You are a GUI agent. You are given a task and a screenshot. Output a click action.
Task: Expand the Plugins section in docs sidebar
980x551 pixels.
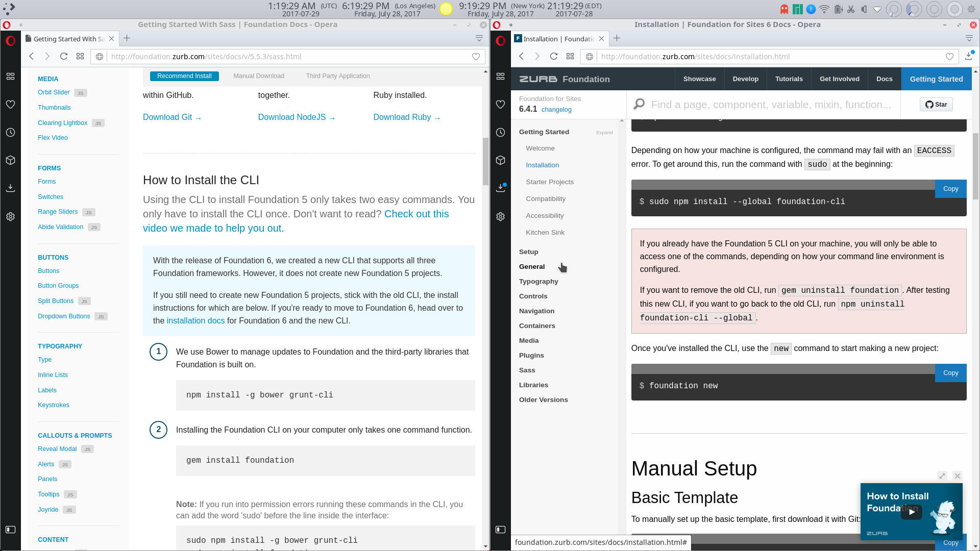(x=531, y=356)
